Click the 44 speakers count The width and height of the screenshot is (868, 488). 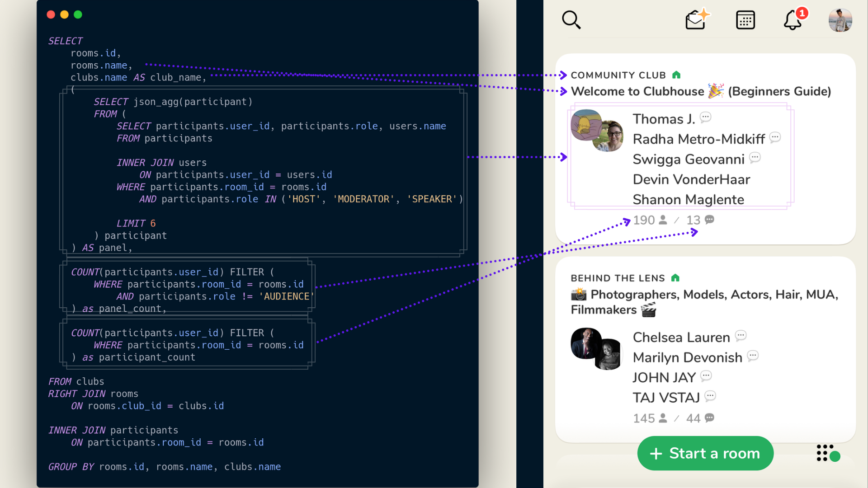click(693, 418)
